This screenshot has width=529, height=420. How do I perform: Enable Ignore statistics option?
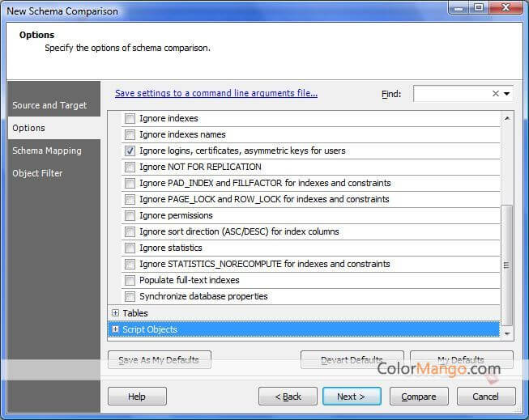tap(130, 248)
